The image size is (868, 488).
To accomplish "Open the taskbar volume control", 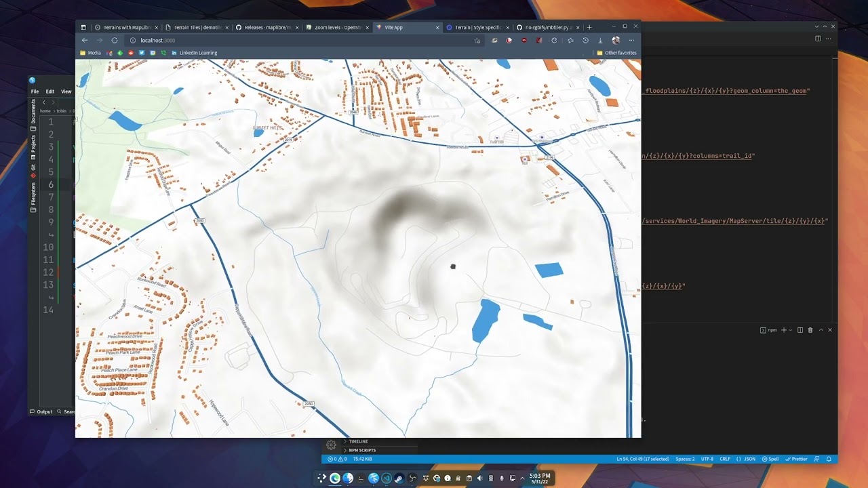I will click(479, 478).
